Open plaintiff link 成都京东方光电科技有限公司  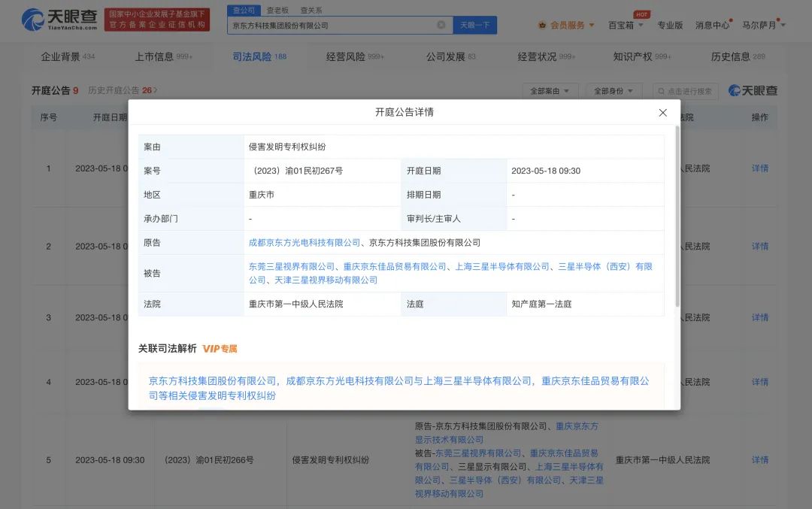click(x=304, y=242)
